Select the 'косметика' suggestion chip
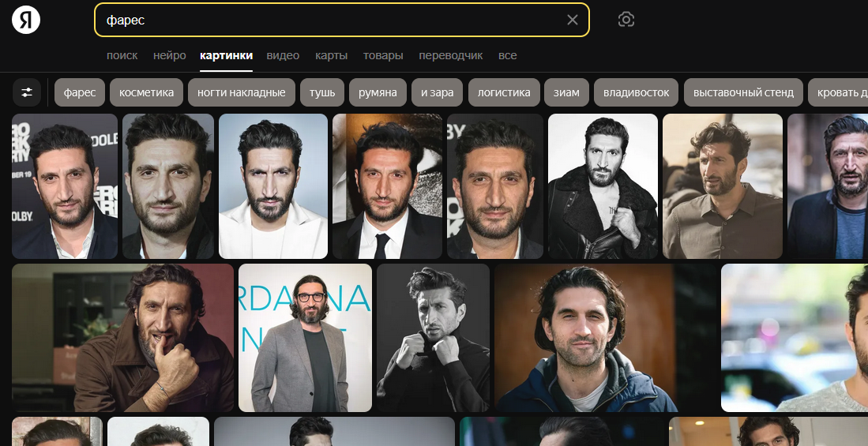This screenshot has width=868, height=446. pyautogui.click(x=146, y=92)
